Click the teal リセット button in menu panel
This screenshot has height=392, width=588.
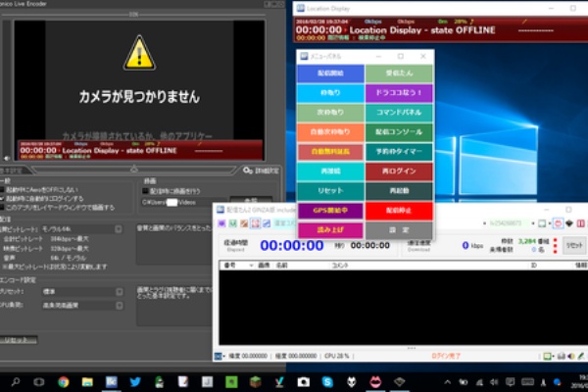pyautogui.click(x=330, y=191)
